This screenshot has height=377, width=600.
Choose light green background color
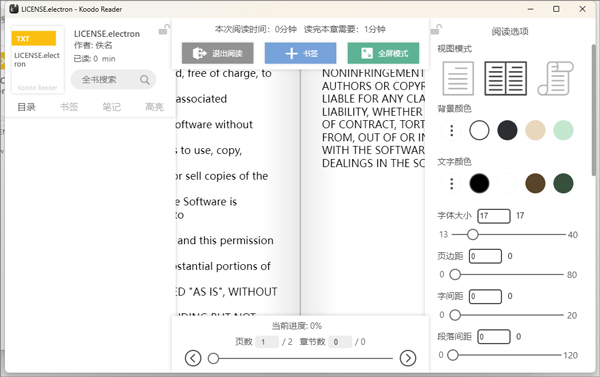click(563, 130)
